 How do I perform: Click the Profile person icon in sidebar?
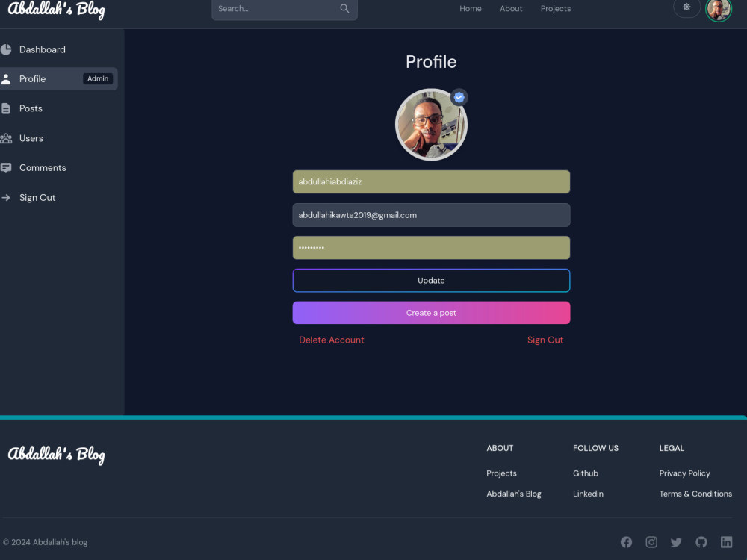pyautogui.click(x=6, y=79)
